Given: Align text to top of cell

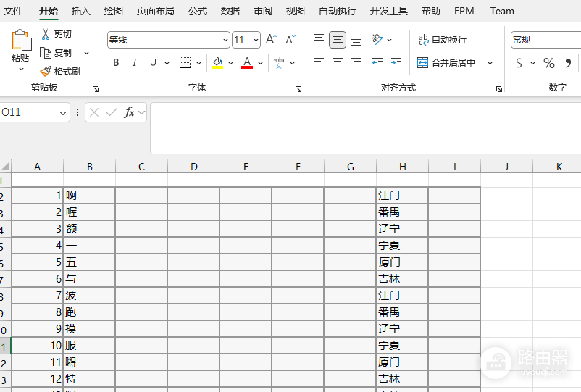Looking at the screenshot, I should pyautogui.click(x=319, y=39).
